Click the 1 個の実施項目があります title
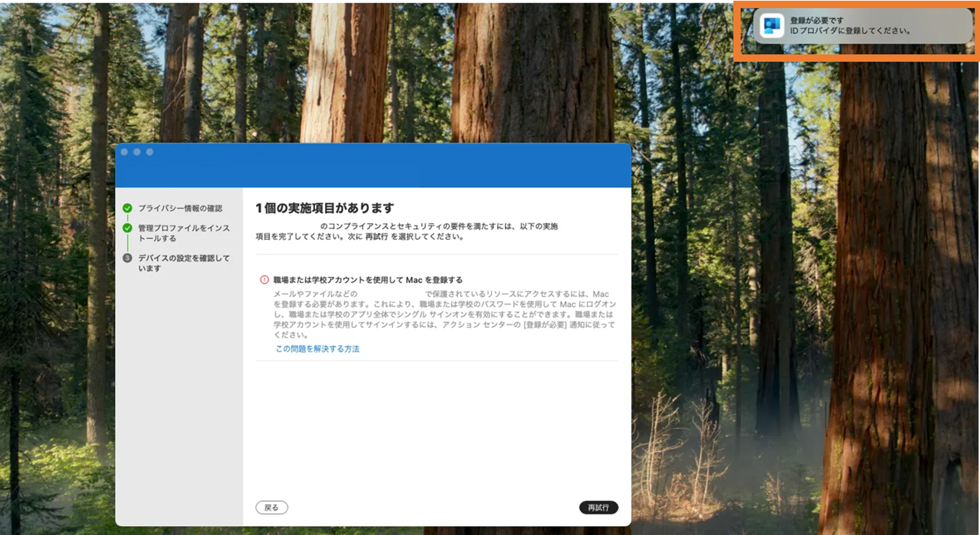 pos(325,208)
